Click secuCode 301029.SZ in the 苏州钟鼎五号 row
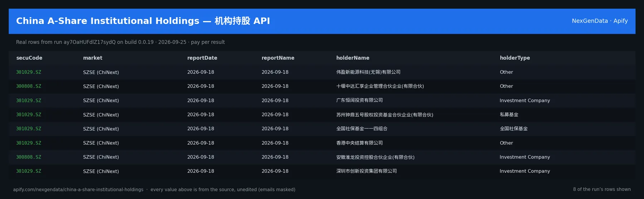644x199 pixels. [x=29, y=115]
